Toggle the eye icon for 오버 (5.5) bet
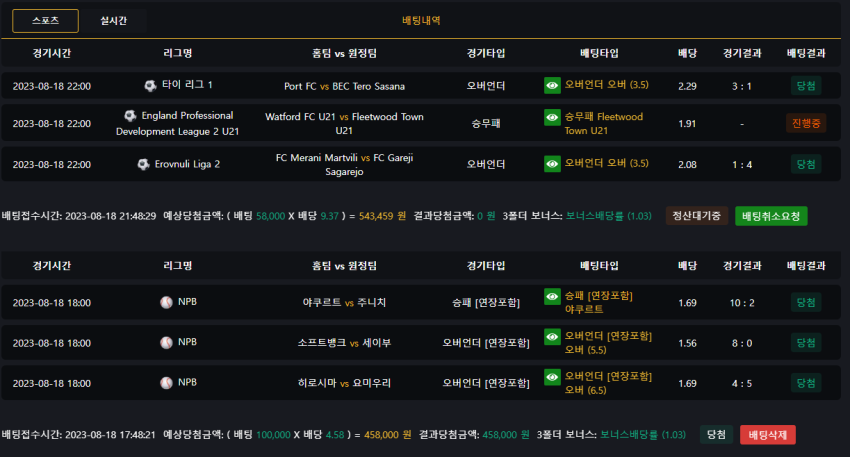Screen dimensions: 850x457 pyautogui.click(x=552, y=337)
